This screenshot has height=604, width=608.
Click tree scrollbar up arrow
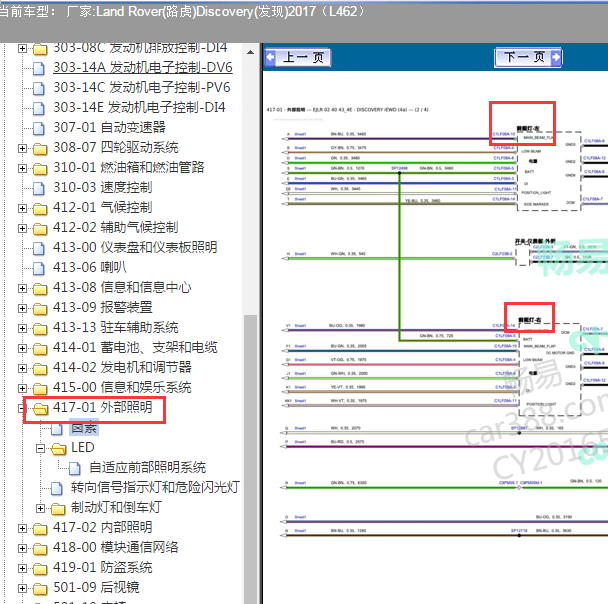(250, 52)
